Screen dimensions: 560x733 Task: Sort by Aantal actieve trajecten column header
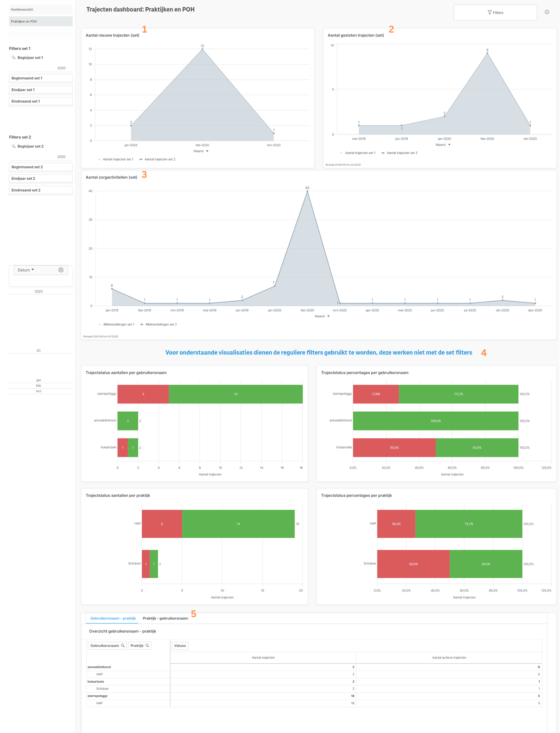pos(449,658)
